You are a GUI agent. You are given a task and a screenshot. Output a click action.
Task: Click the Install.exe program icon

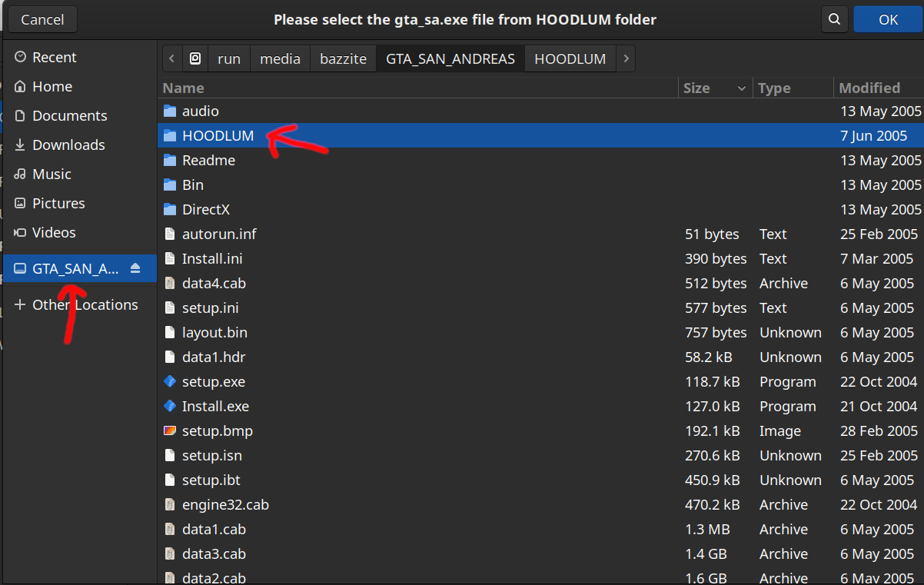tap(170, 407)
